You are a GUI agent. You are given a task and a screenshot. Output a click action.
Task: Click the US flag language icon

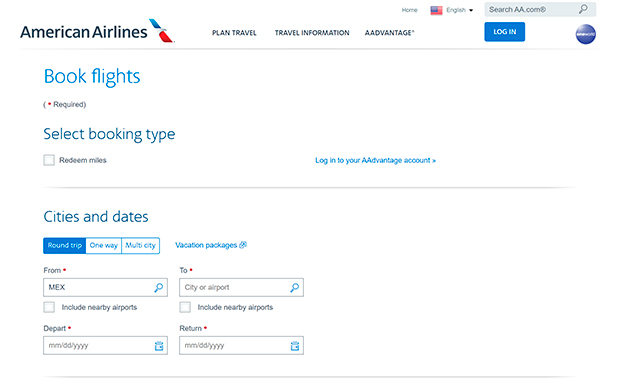[x=436, y=10]
